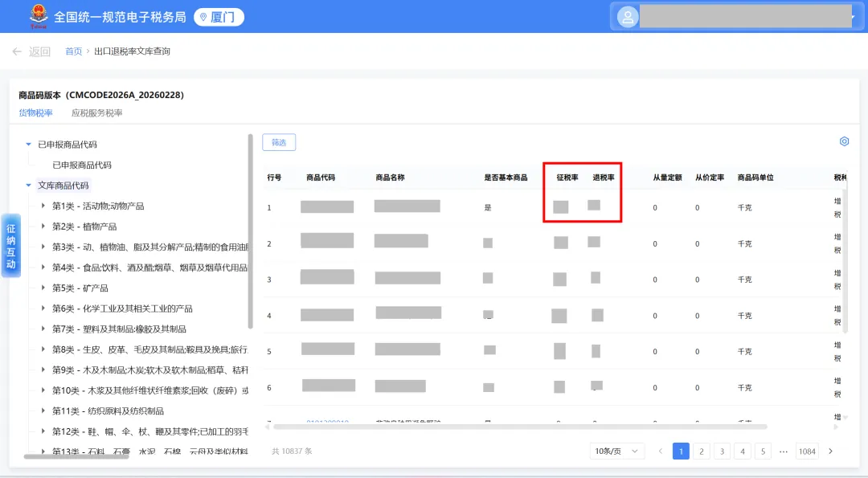Click the 筛选 filter button
868x478 pixels.
click(279, 142)
